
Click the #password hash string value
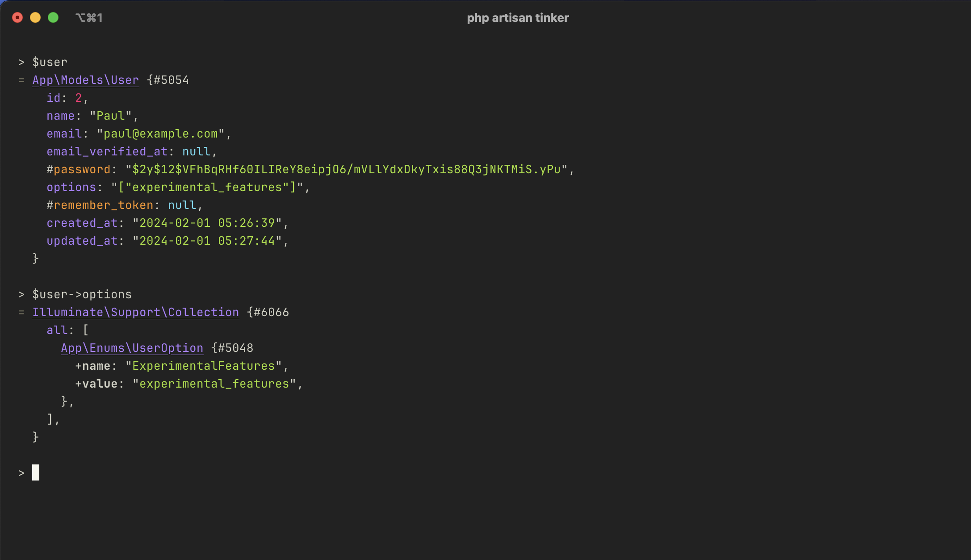[347, 170]
